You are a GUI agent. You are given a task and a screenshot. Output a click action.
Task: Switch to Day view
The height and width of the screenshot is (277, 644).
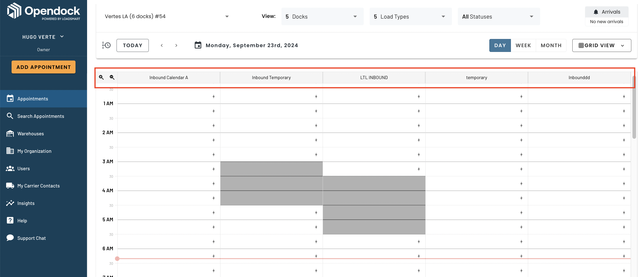coord(500,45)
